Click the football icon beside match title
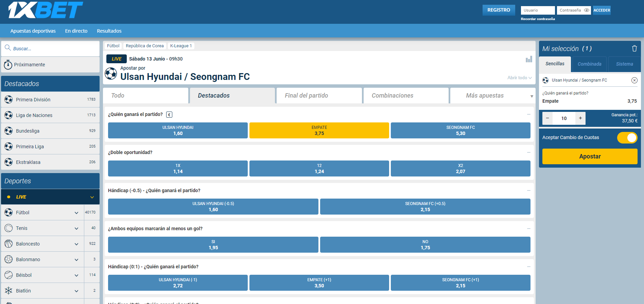644x304 pixels. click(111, 73)
